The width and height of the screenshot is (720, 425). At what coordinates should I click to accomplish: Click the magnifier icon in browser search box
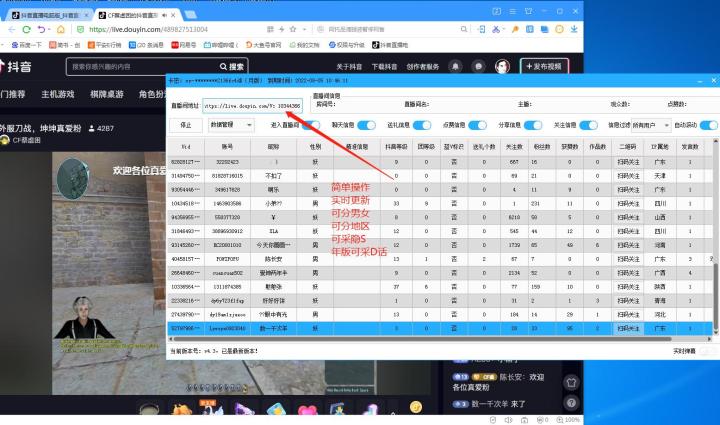point(464,29)
